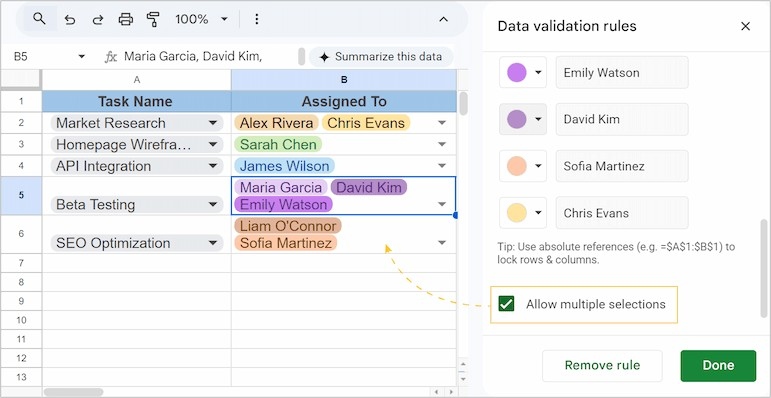Edit the David Kim item field
Viewport: 771px width, 398px height.
[x=622, y=119]
